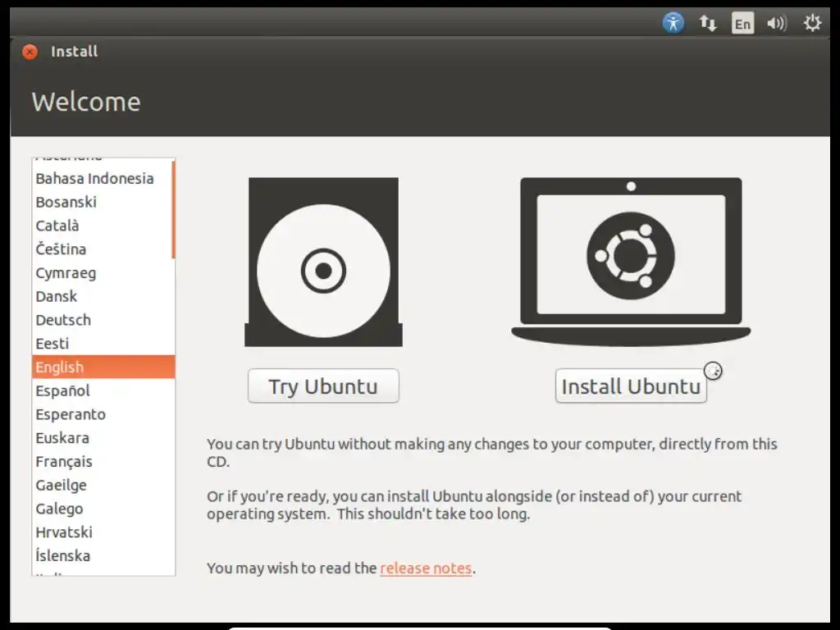This screenshot has height=630, width=840.
Task: Select Dansk language
Action: coord(103,296)
